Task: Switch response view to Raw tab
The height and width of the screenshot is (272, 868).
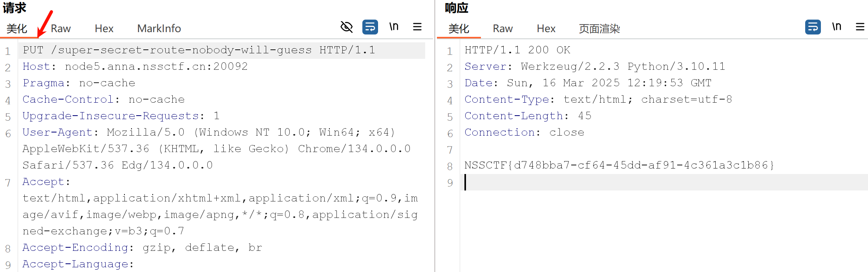Action: pyautogui.click(x=503, y=29)
